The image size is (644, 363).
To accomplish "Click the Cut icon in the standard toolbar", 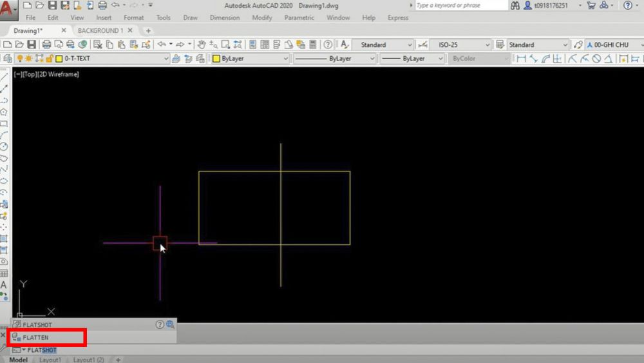I will 98,44.
